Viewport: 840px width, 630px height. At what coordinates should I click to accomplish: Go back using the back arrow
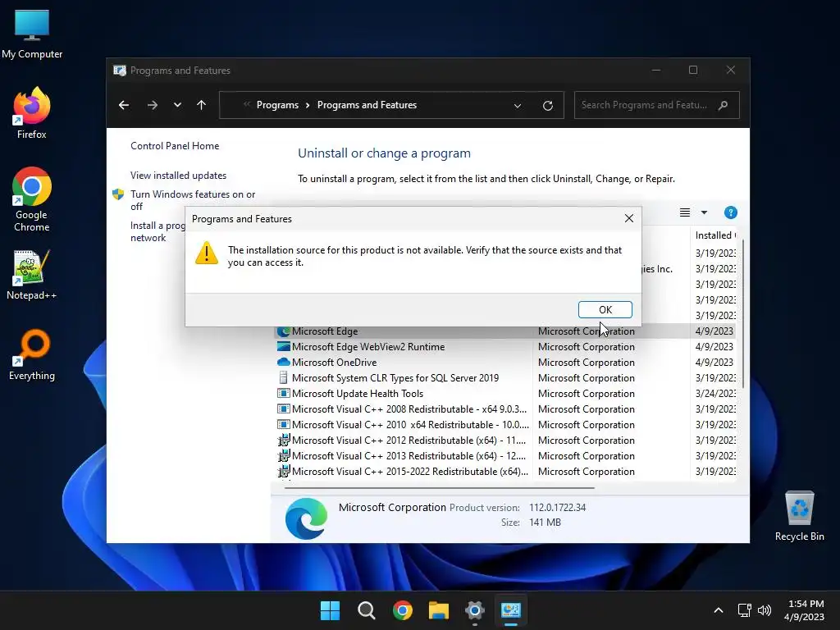pos(124,105)
